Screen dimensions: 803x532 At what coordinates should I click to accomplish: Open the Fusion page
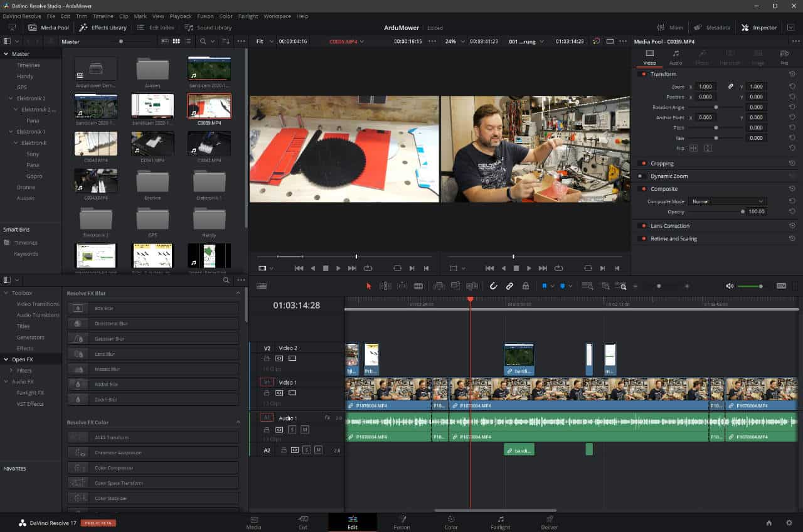401,523
